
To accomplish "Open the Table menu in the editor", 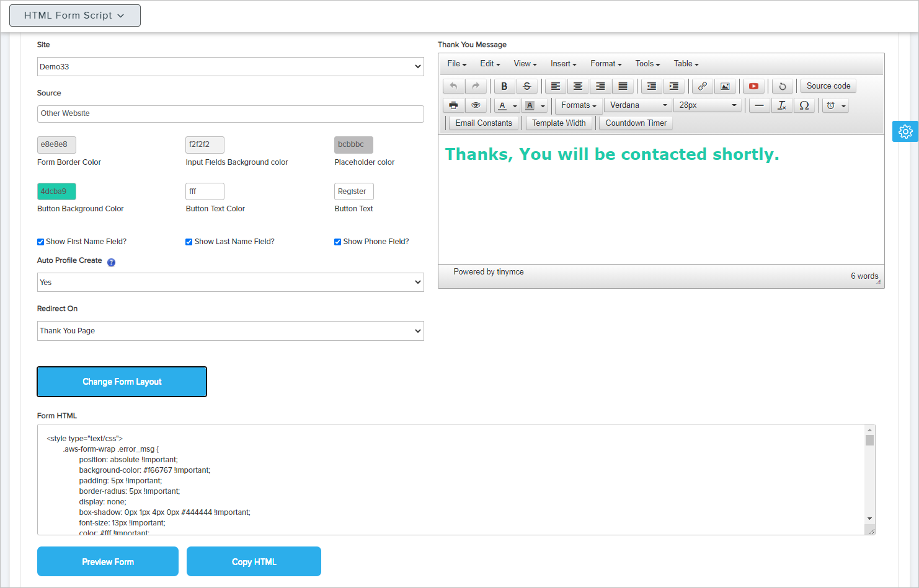I will (x=686, y=64).
